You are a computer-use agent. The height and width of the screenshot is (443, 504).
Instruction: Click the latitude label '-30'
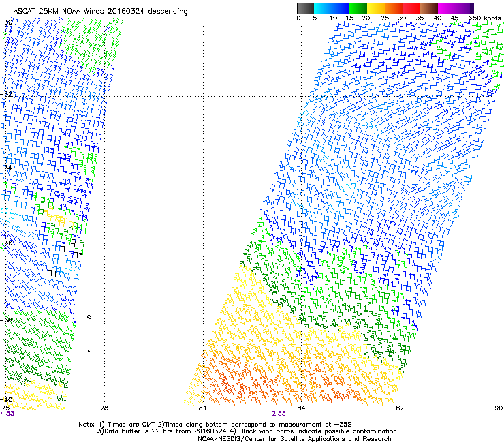coord(7,22)
